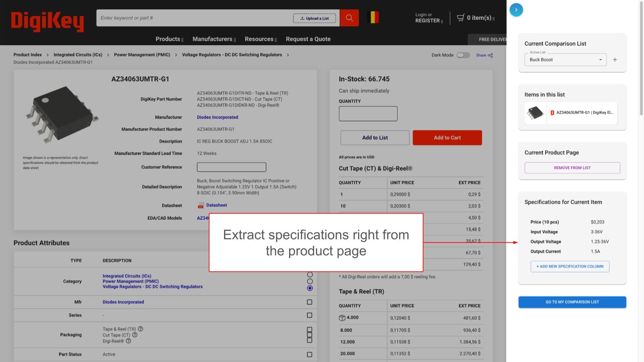Click the Add to Cart button
644x362 pixels.
(447, 138)
